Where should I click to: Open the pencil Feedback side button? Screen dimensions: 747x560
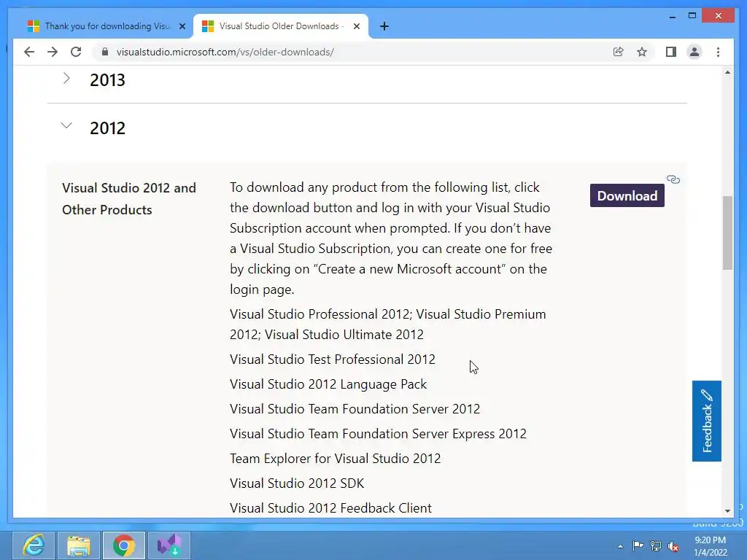[706, 421]
